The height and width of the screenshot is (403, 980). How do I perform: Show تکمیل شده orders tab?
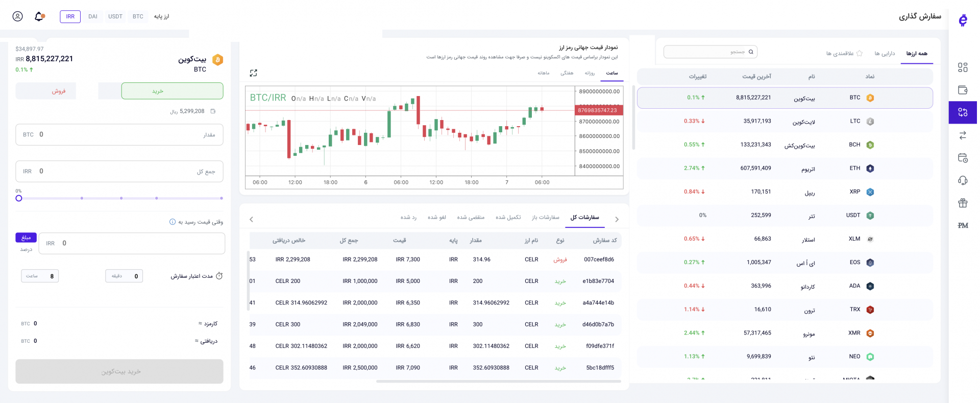coord(508,217)
